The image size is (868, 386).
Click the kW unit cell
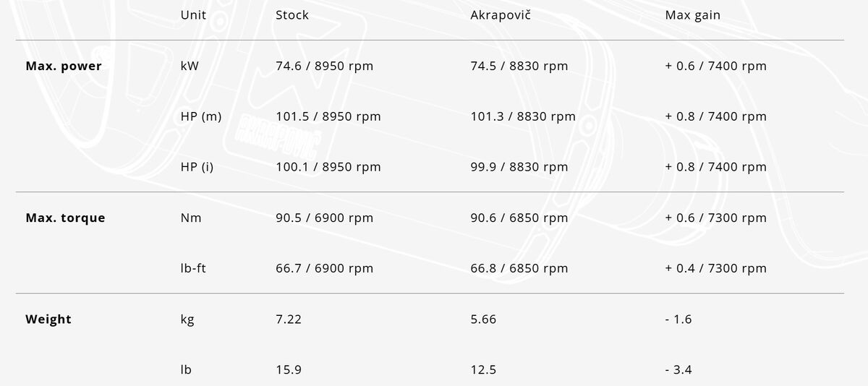(190, 67)
